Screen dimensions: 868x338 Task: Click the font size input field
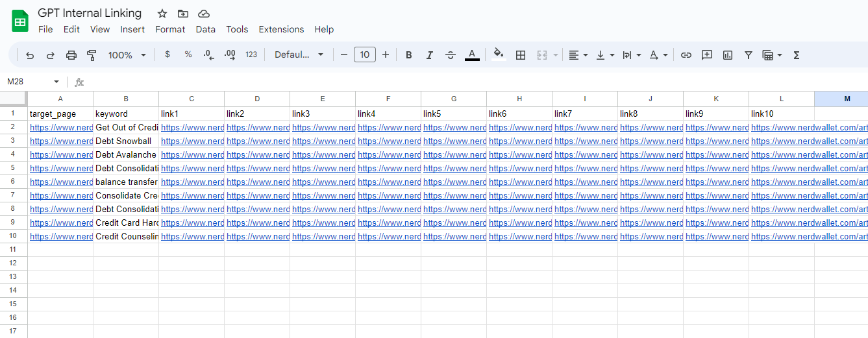pyautogui.click(x=365, y=55)
